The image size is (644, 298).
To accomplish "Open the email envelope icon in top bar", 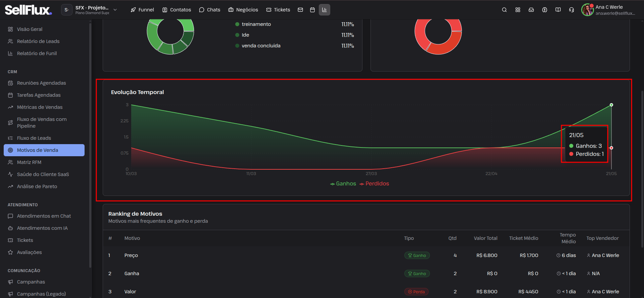I will coord(300,10).
